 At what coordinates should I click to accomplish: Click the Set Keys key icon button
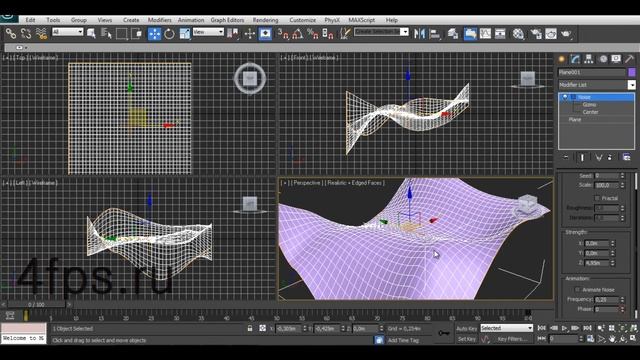tap(444, 333)
